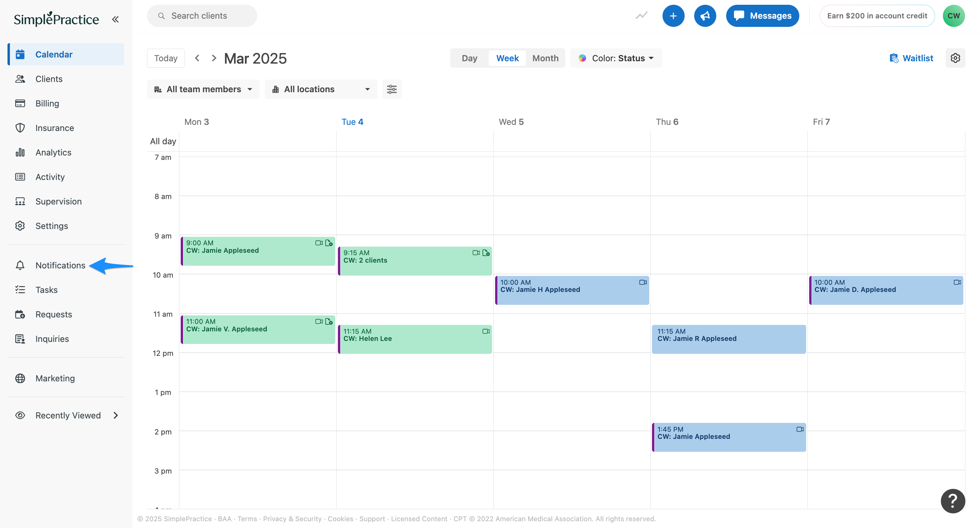Open the Clients page

pyautogui.click(x=49, y=79)
